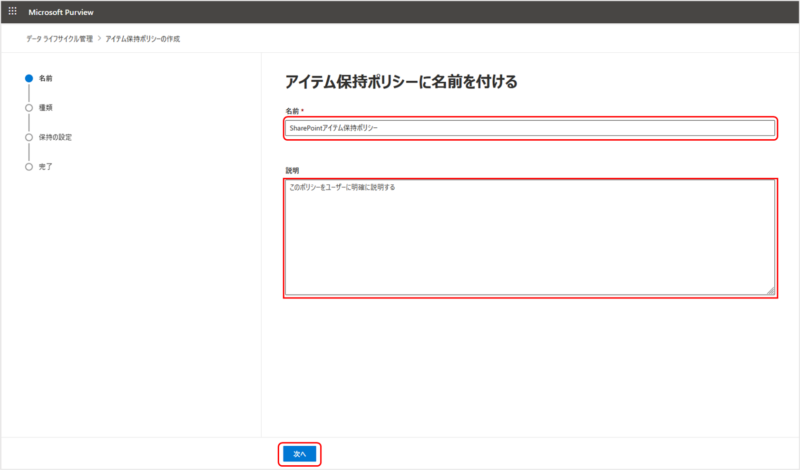Focus the SharePointアイテム保持ポリシー name field

click(x=529, y=128)
